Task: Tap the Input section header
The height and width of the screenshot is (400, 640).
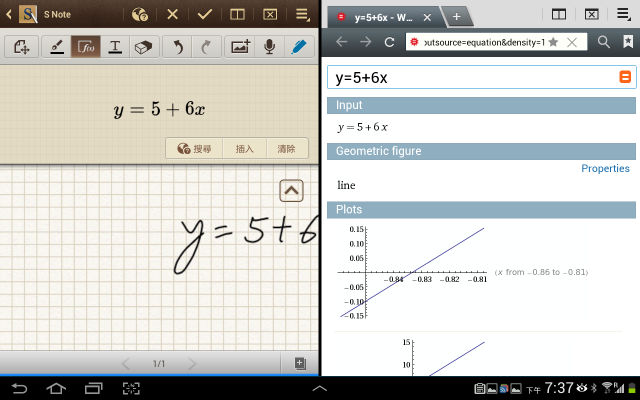Action: (x=481, y=105)
